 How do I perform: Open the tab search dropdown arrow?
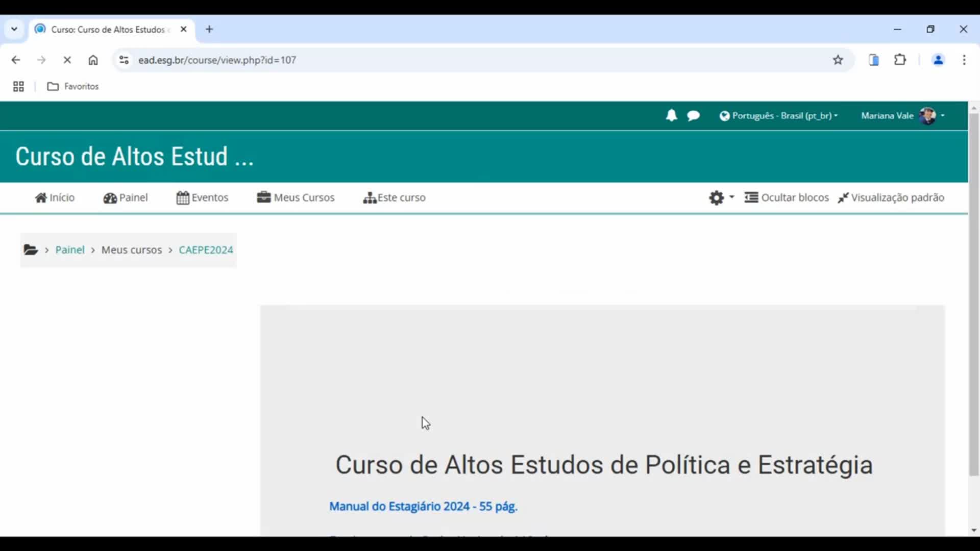click(x=14, y=30)
